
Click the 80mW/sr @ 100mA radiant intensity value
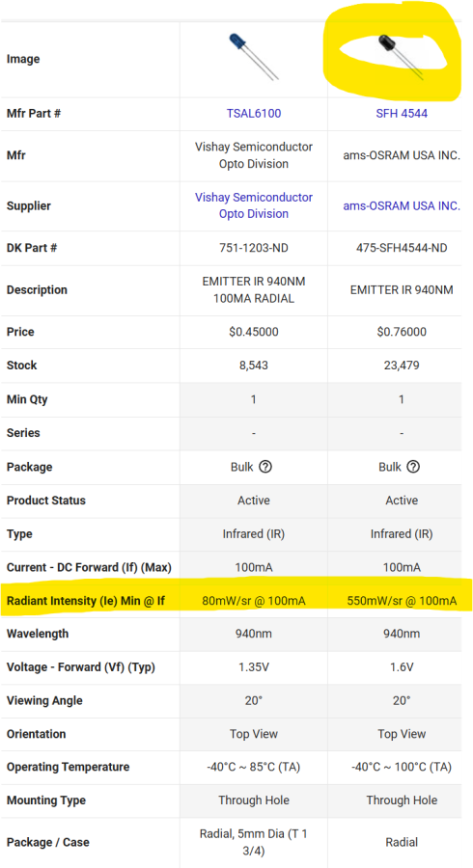pyautogui.click(x=254, y=601)
